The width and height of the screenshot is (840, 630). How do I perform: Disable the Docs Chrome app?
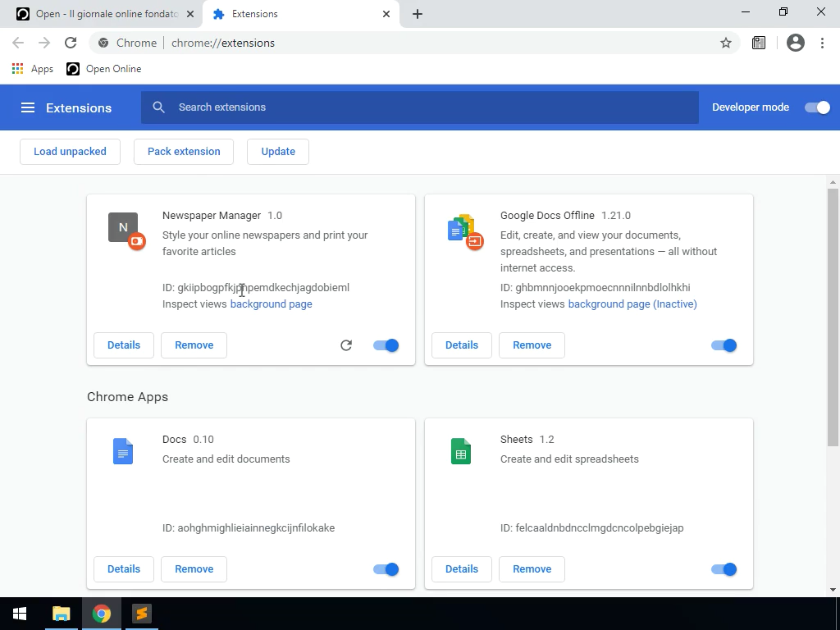tap(386, 569)
